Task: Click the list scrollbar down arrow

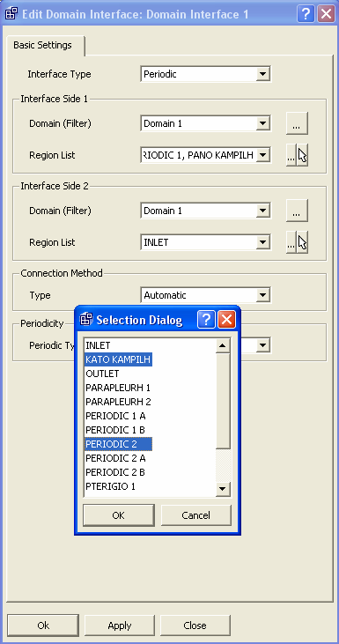Action: [223, 489]
